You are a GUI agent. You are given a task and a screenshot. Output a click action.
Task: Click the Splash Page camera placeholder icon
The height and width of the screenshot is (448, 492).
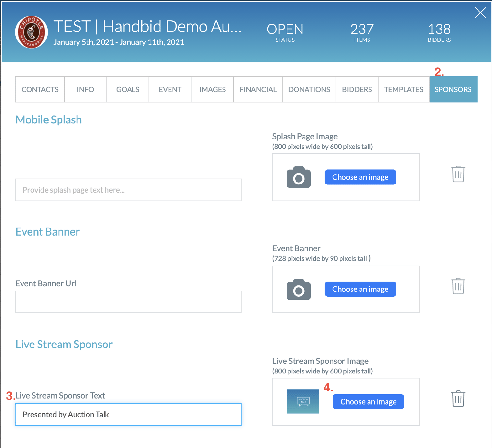298,177
